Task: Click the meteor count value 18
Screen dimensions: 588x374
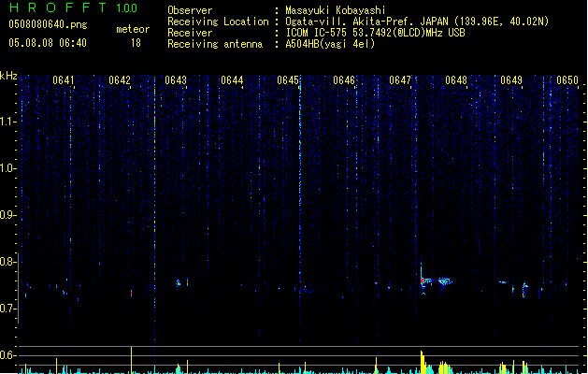Action: [136, 43]
